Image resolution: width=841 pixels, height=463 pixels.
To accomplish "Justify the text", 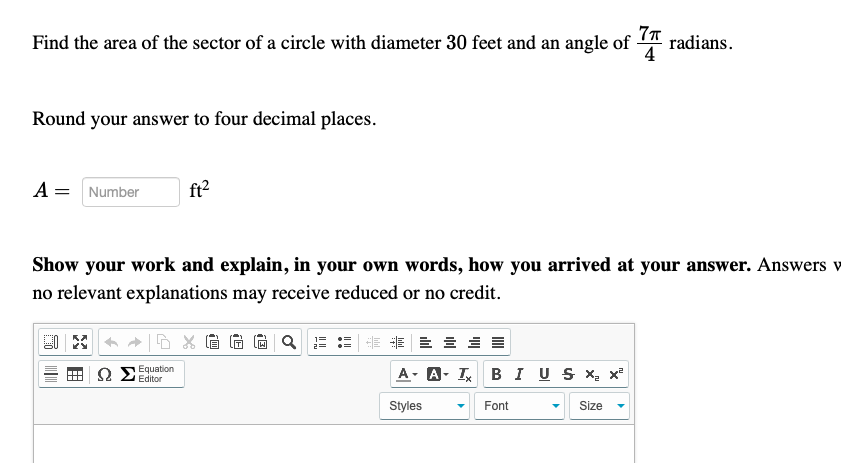I will pos(498,342).
